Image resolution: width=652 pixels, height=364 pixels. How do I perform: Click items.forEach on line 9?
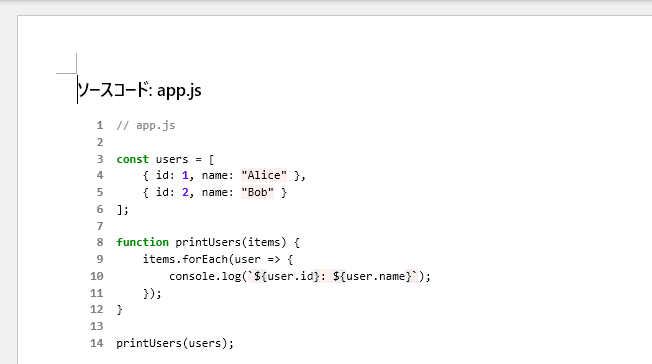click(185, 260)
